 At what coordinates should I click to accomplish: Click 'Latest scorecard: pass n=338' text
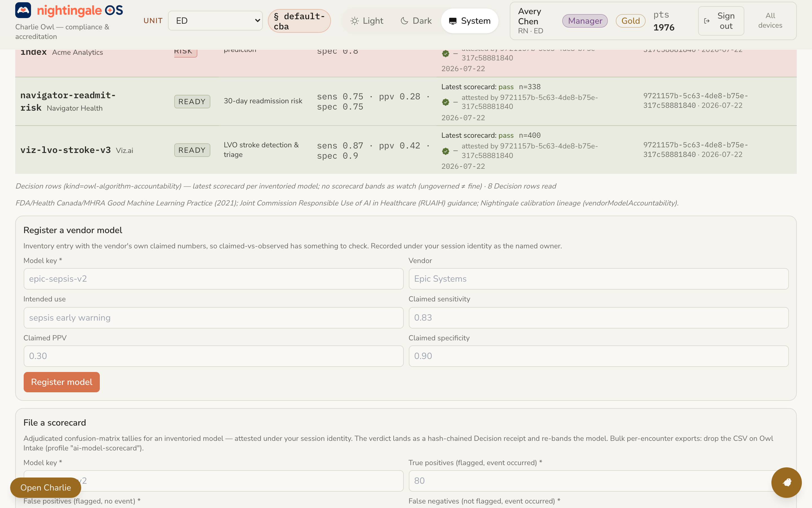coord(491,87)
